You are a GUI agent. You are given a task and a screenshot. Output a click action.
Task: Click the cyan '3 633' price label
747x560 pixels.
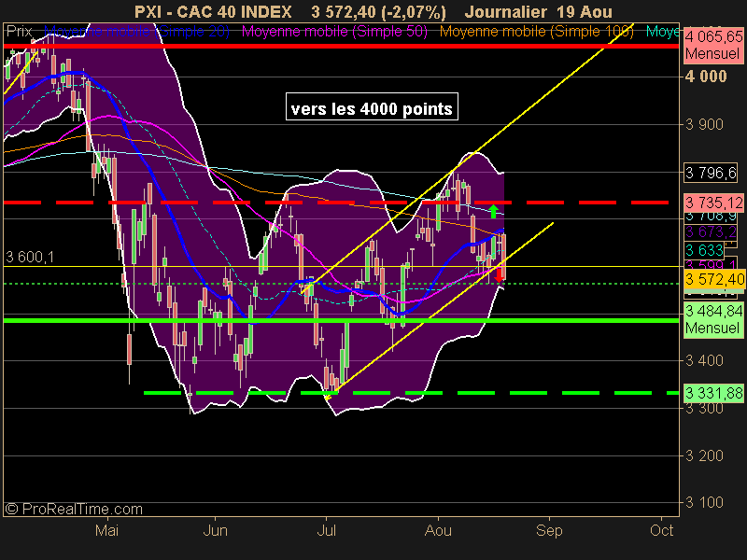pos(704,249)
